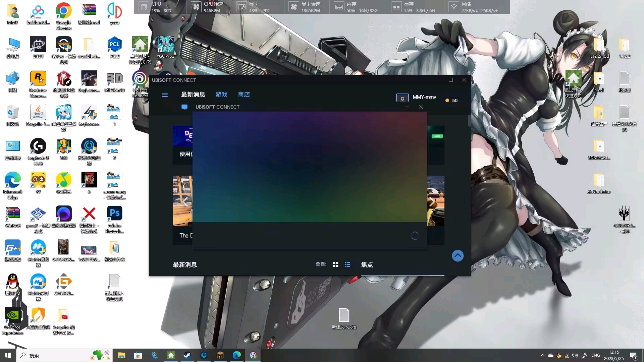Expand the system tray hidden icons chevron
This screenshot has height=362, width=644.
point(542,355)
